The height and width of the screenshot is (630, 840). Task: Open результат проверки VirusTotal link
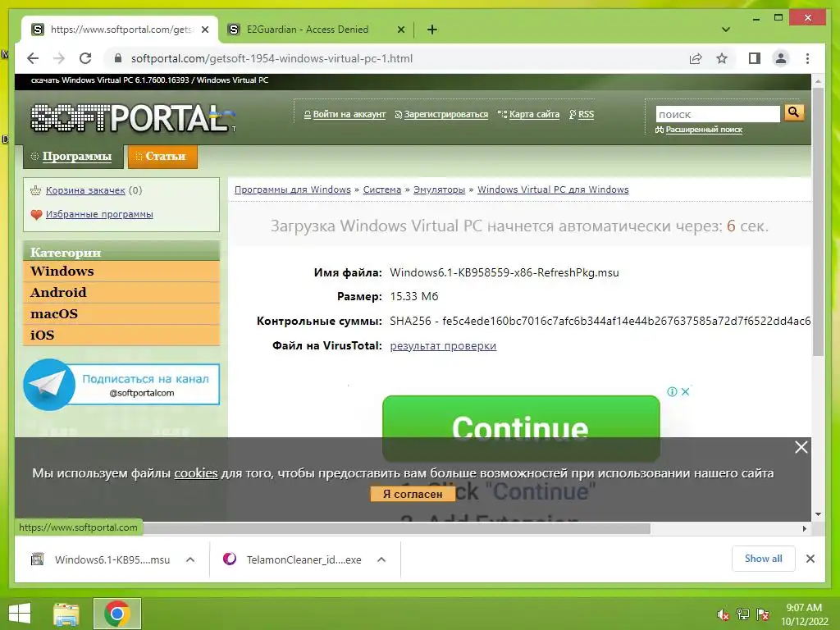pos(443,346)
